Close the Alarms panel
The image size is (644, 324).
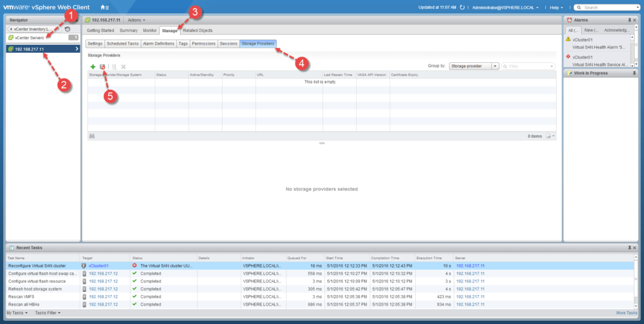[x=635, y=20]
